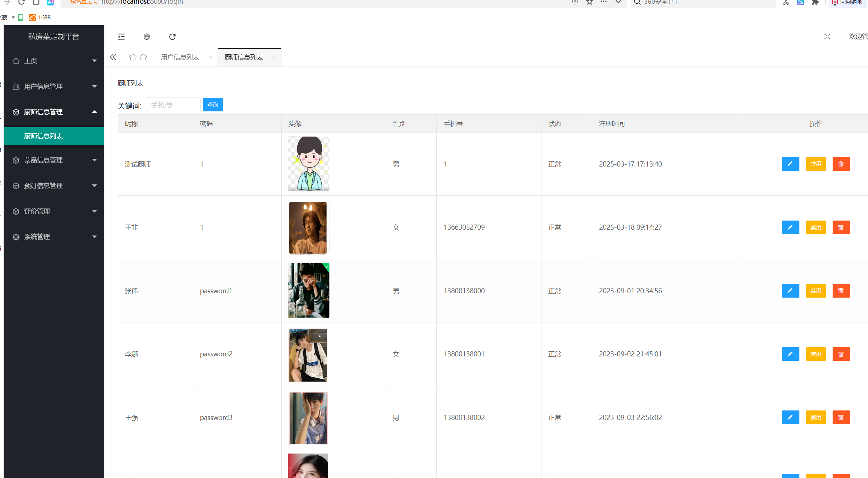Click the blue edit icon for 测试厨师
Viewport: 868px width, 478px height.
(x=790, y=164)
